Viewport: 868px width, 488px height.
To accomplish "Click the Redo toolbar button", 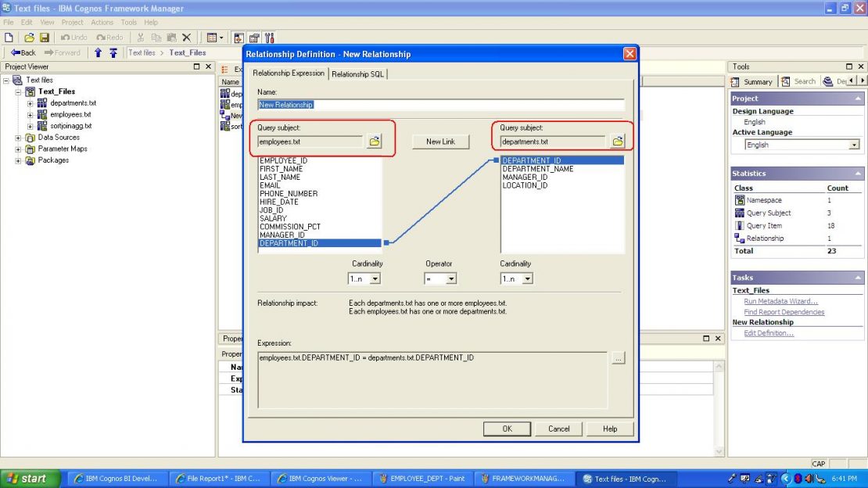I will [x=109, y=38].
